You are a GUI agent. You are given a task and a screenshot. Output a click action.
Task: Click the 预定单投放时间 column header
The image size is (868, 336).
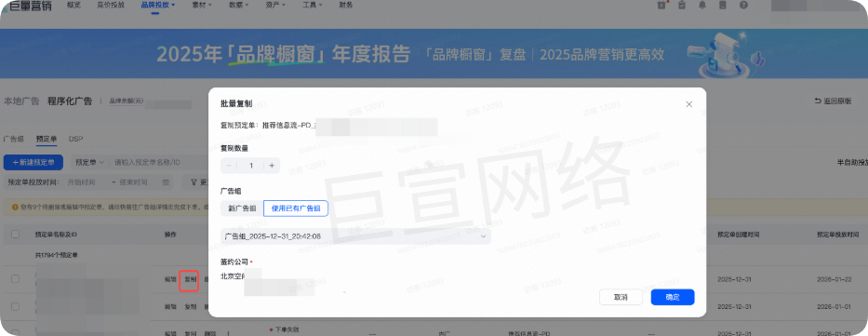pyautogui.click(x=838, y=235)
